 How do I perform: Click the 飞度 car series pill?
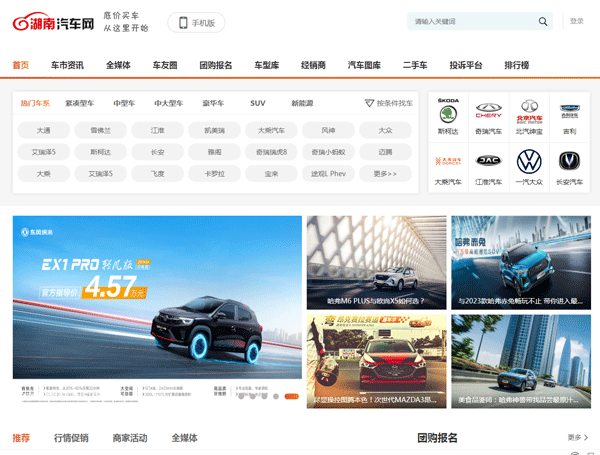point(158,174)
